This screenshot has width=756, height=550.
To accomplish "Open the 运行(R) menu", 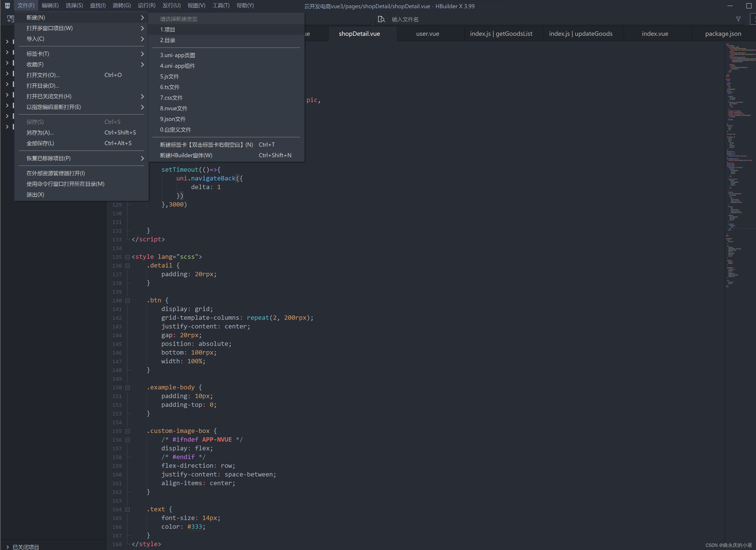I will point(147,6).
